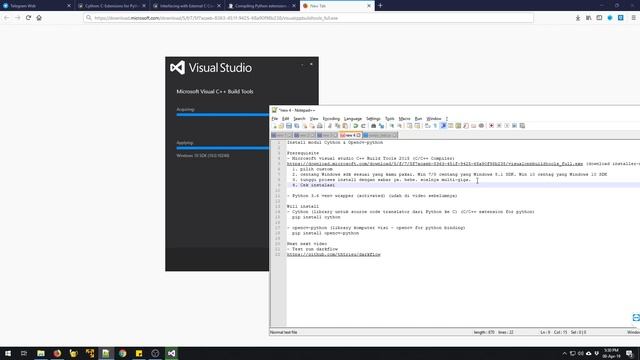The width and height of the screenshot is (640, 360).
Task: Click the Acquiring progress bar in Visual Studio installer
Action: [x=222, y=115]
